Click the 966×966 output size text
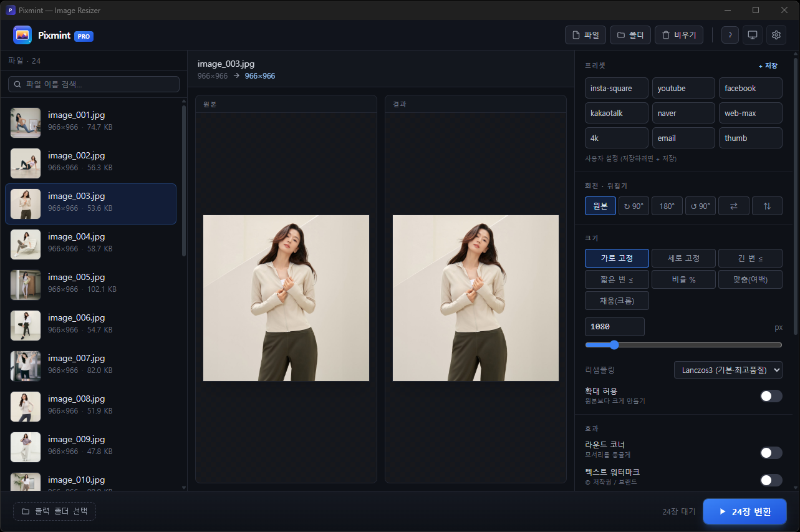This screenshot has height=532, width=800. coord(260,76)
